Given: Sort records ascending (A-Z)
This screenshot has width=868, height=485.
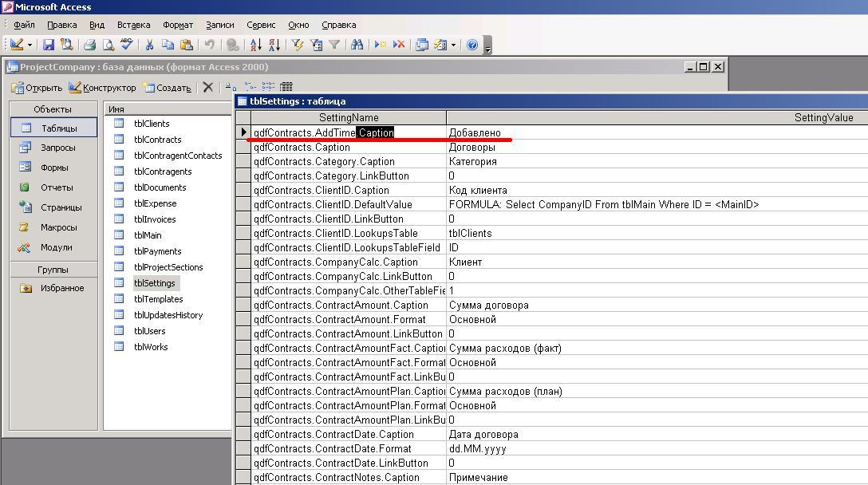Looking at the screenshot, I should click(x=255, y=45).
